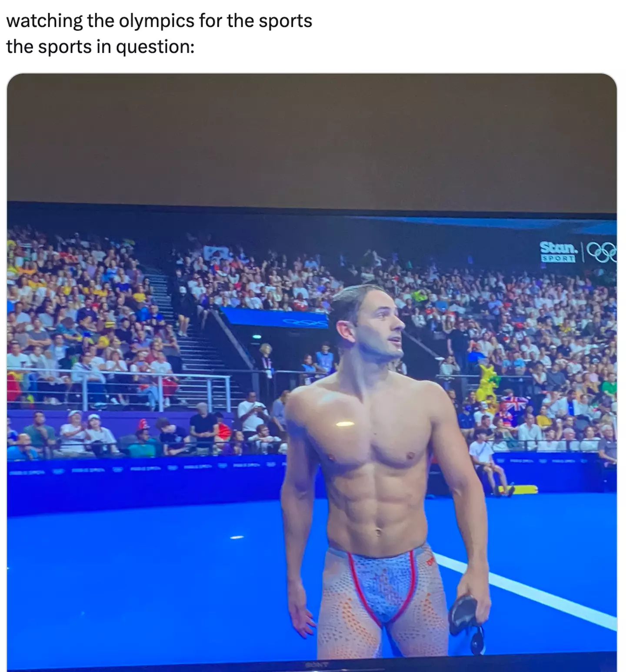Select the text 'the sports in question:'
626x672 pixels.
100,46
